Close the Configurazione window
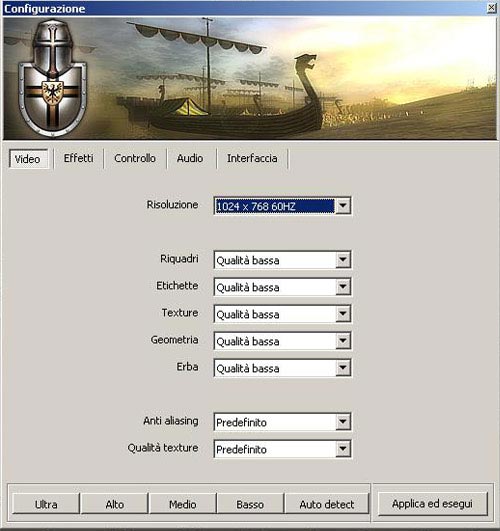Image resolution: width=500 pixels, height=531 pixels. click(491, 8)
